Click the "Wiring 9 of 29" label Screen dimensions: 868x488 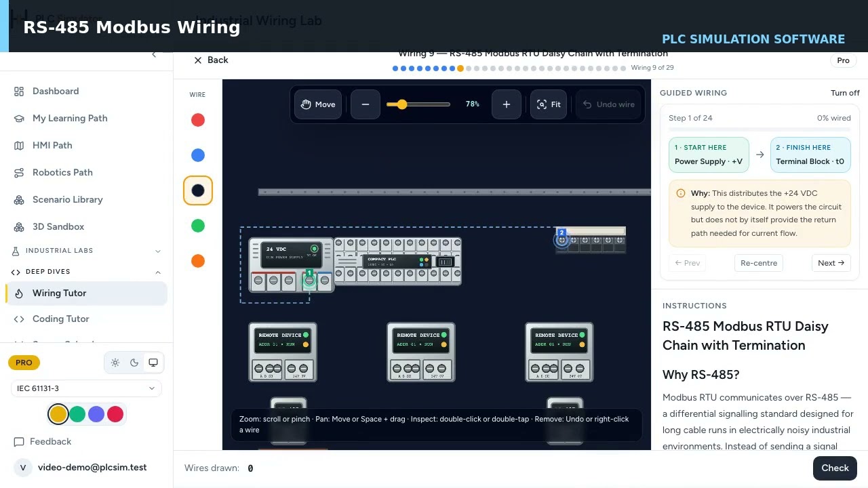point(652,68)
